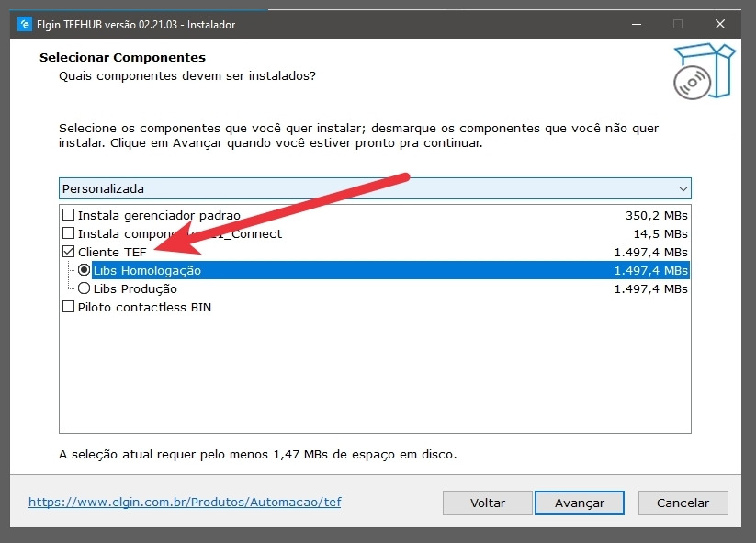Click the 1.497,4 MBs value of Libs Produção
The width and height of the screenshot is (756, 543).
650,288
